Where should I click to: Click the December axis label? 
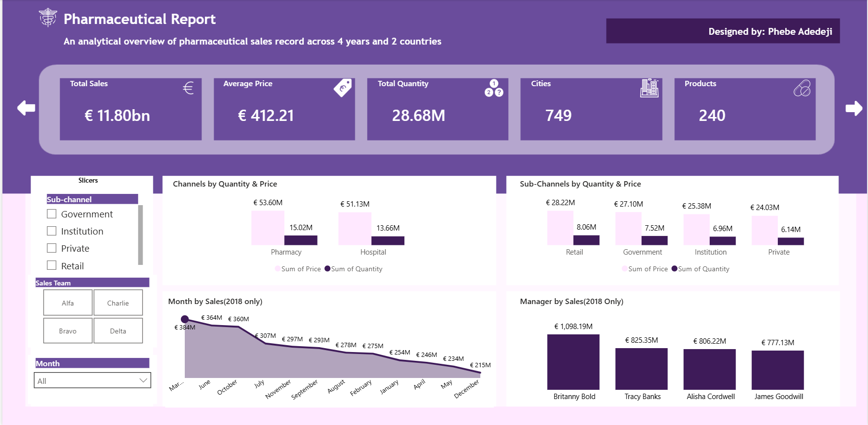pos(467,389)
